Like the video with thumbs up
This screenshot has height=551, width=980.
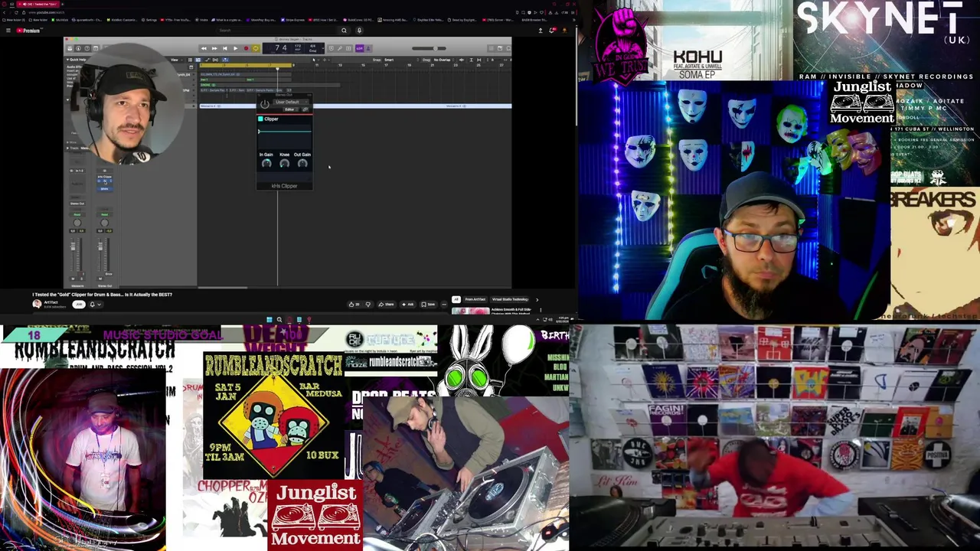pyautogui.click(x=354, y=304)
